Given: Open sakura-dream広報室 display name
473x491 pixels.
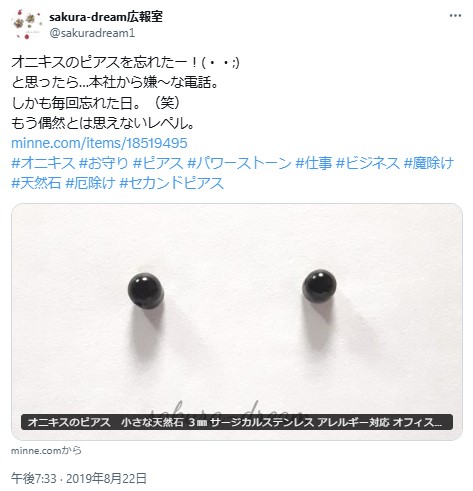Looking at the screenshot, I should point(106,17).
